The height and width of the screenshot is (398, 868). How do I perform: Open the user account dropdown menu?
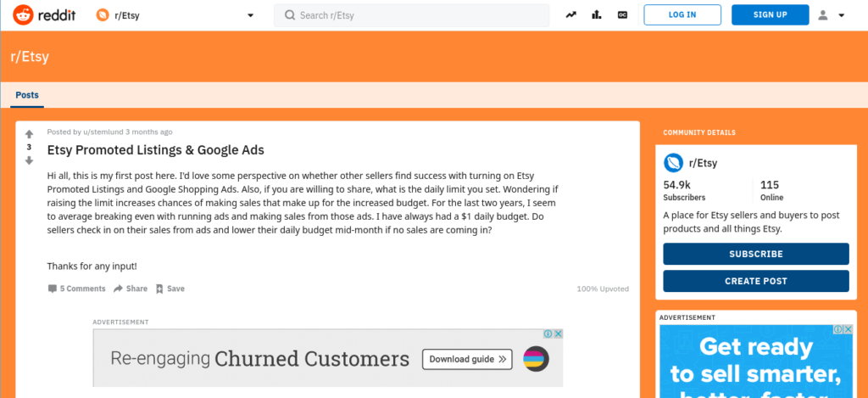(x=832, y=15)
